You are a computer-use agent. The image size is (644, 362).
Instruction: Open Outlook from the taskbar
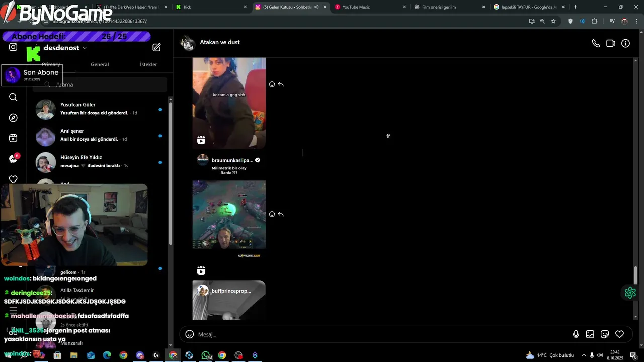91,355
